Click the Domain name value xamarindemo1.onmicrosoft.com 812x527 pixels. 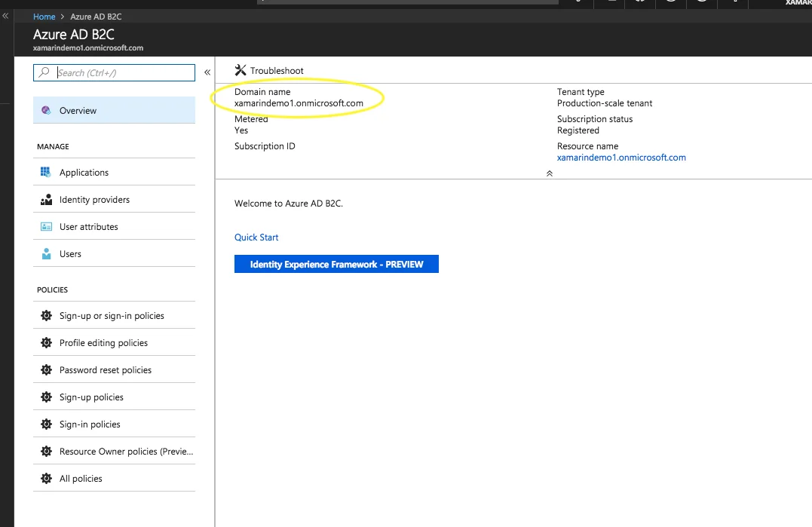(299, 103)
